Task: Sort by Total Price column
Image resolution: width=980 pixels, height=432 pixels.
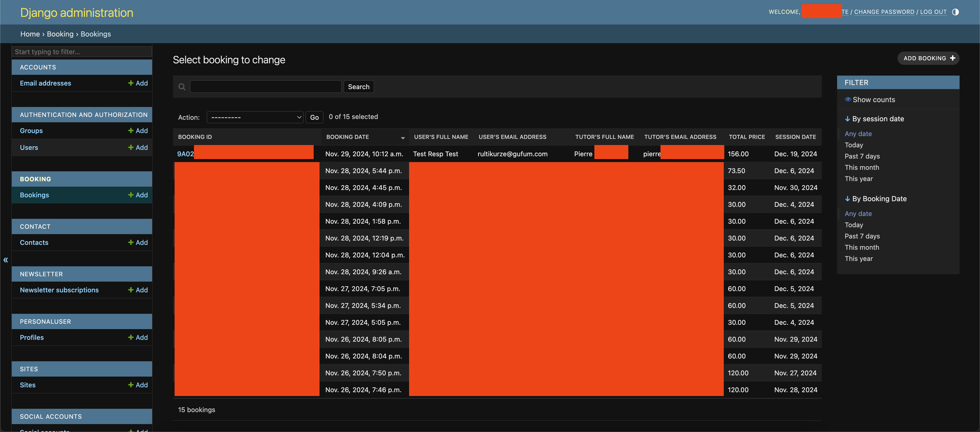Action: click(746, 137)
